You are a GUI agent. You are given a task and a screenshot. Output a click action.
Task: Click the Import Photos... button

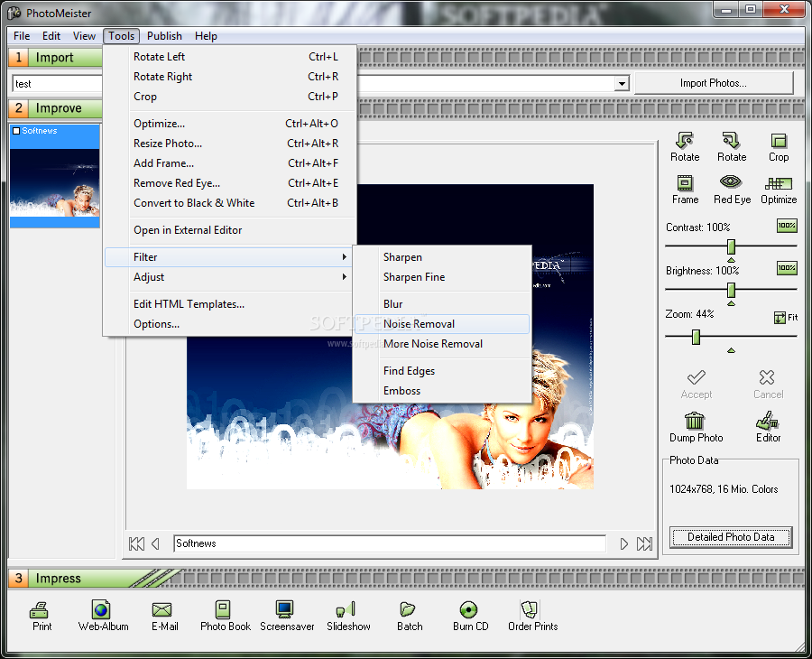pyautogui.click(x=714, y=83)
